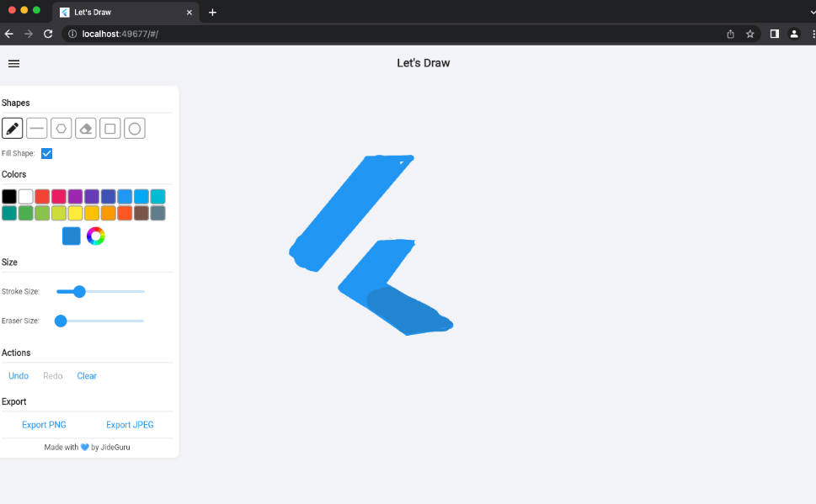View site information icon
The width and height of the screenshot is (816, 504).
(x=72, y=34)
